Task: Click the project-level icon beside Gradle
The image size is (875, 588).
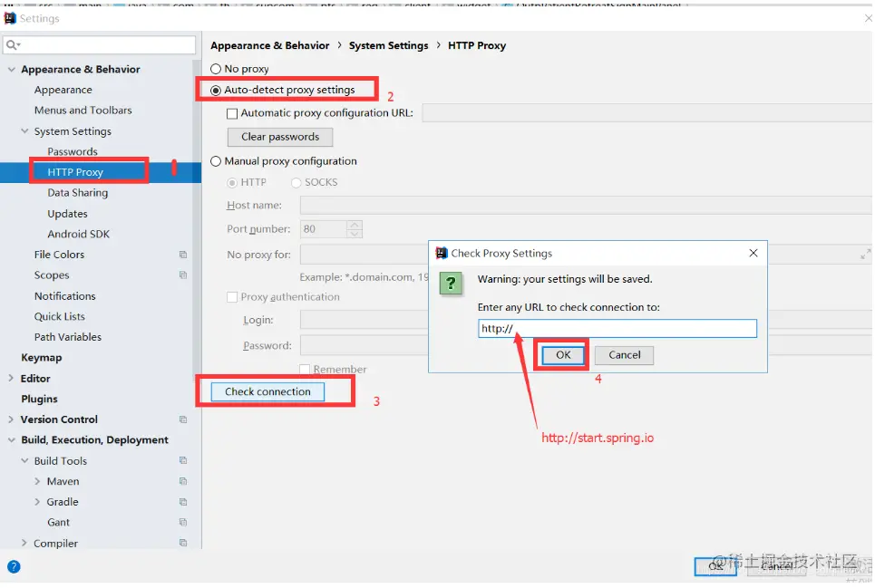Action: tap(183, 502)
